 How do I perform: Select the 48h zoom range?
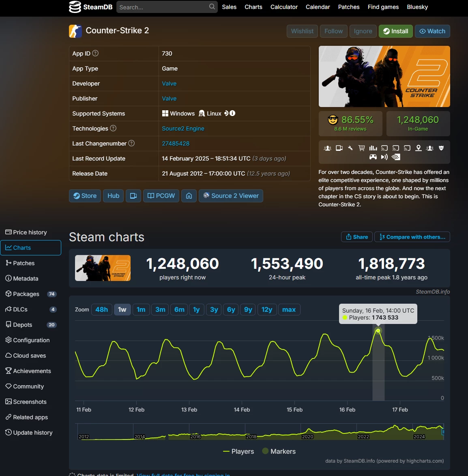[101, 309]
